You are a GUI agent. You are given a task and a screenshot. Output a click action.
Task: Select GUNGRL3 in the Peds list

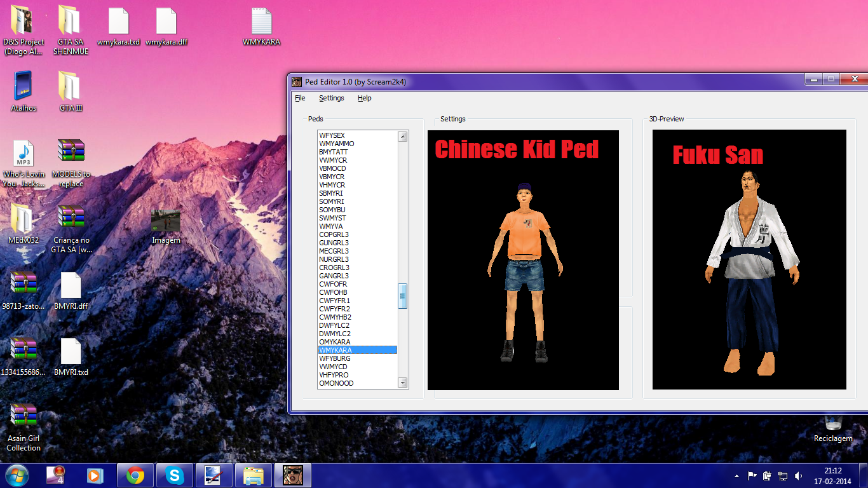point(358,243)
